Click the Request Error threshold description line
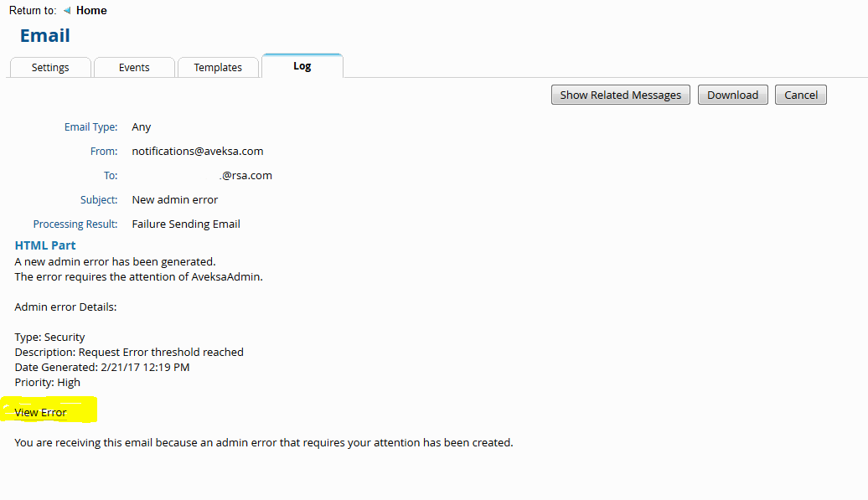The height and width of the screenshot is (500, 868). (129, 352)
